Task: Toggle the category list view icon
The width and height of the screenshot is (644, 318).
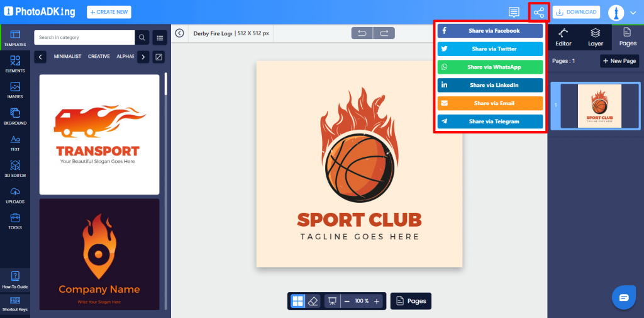Action: pyautogui.click(x=159, y=37)
